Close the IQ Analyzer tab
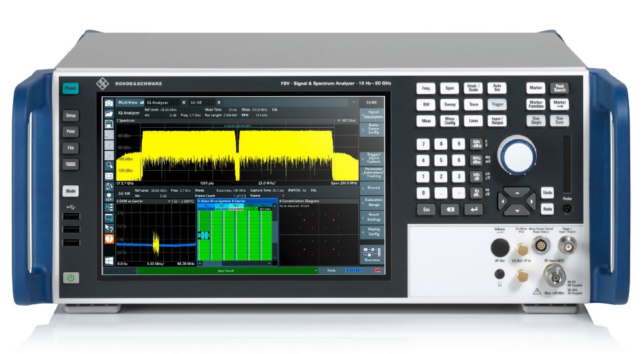Viewport: 644px width, 354px height. click(x=184, y=102)
